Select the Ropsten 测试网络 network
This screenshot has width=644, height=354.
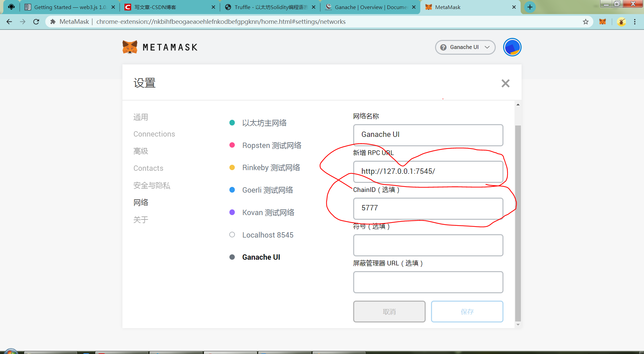[x=272, y=145]
